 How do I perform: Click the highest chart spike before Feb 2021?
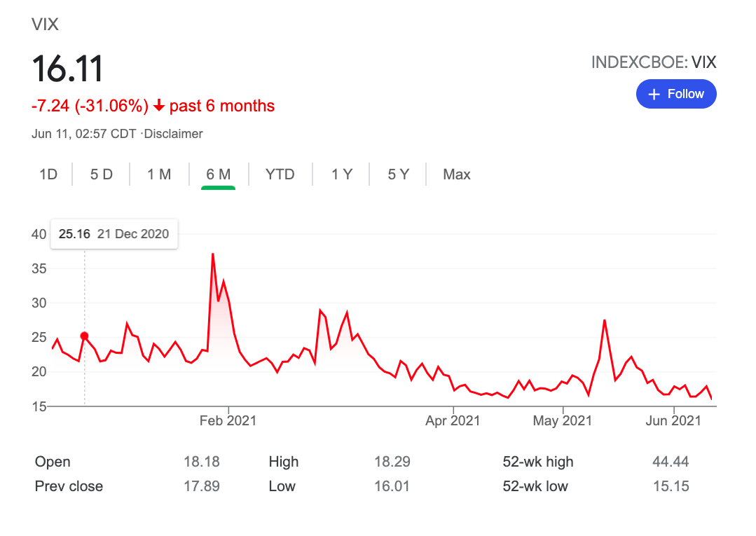click(x=212, y=254)
